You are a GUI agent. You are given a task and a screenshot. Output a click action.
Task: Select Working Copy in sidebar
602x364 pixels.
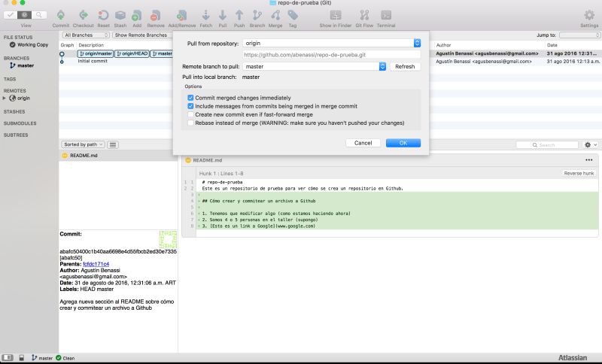pos(29,45)
